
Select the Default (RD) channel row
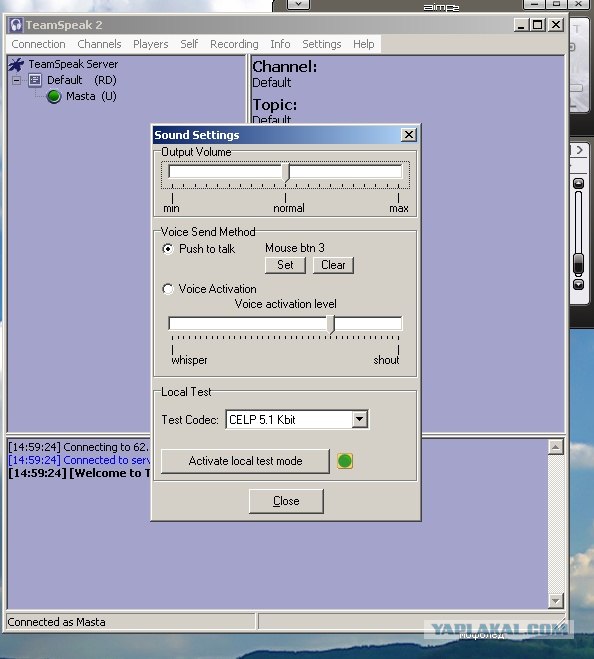point(82,80)
